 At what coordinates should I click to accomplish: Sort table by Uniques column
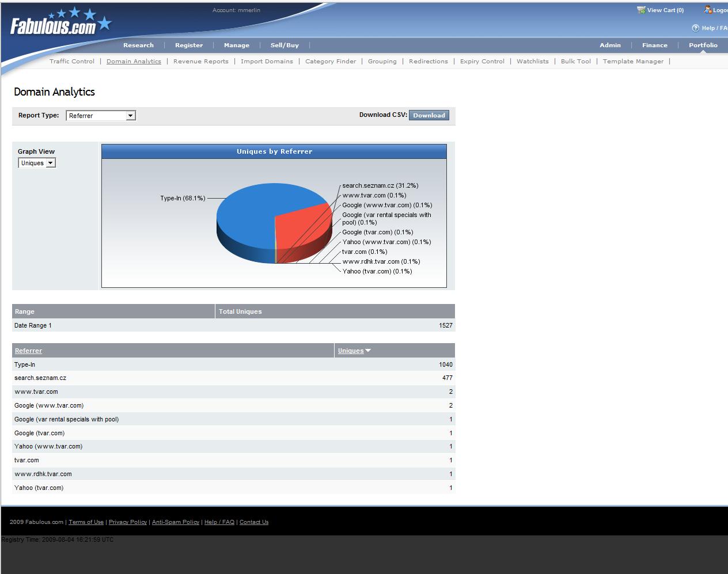point(351,351)
